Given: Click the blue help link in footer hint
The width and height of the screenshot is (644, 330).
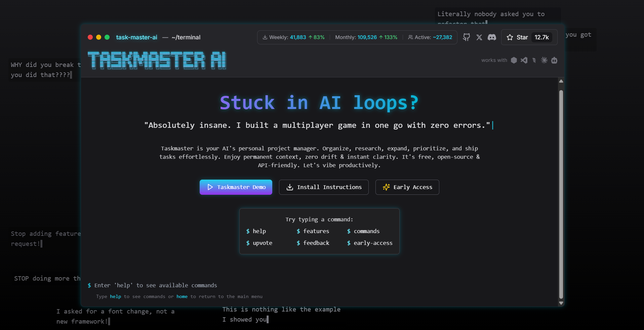Looking at the screenshot, I should point(115,296).
